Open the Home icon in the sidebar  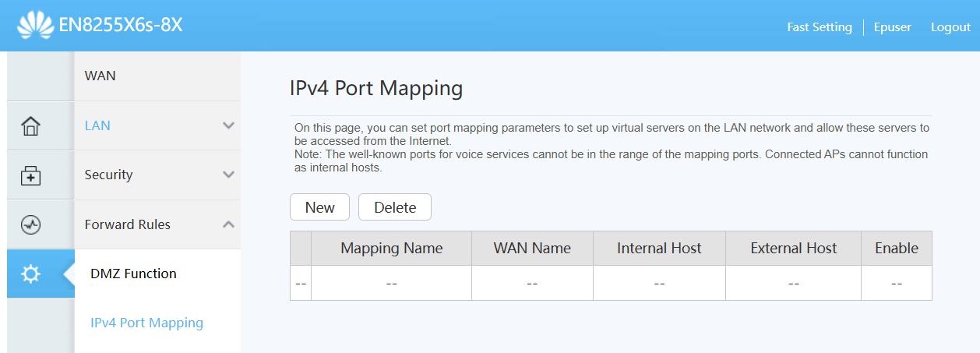(x=30, y=125)
